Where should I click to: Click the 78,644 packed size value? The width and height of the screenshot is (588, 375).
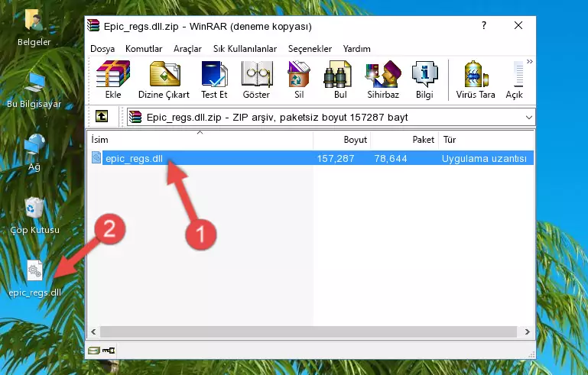[x=391, y=158]
